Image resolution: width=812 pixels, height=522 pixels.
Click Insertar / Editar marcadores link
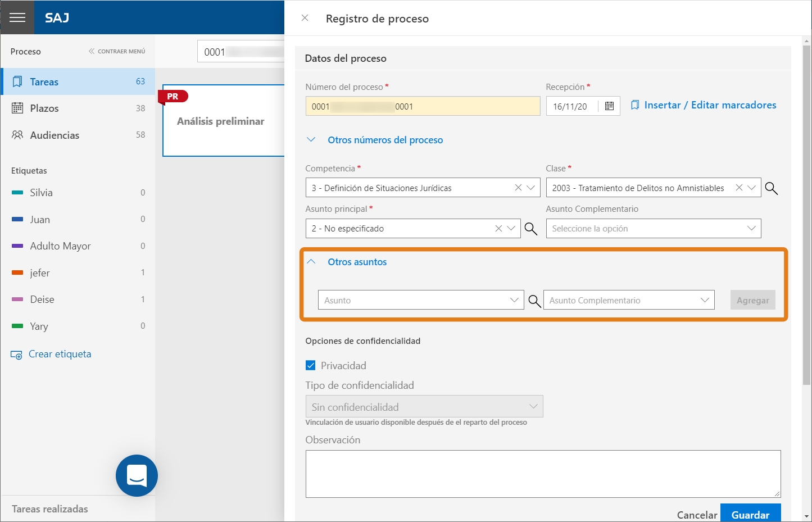tap(710, 105)
